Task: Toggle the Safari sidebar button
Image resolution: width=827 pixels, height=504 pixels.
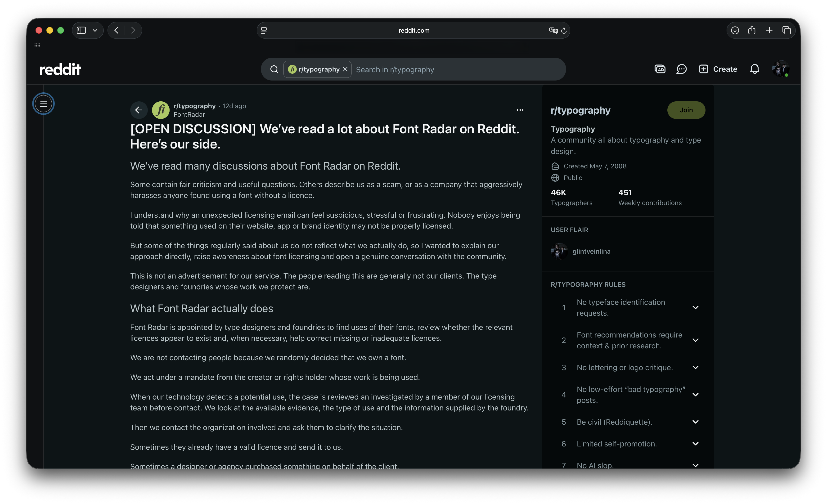Action: (81, 31)
